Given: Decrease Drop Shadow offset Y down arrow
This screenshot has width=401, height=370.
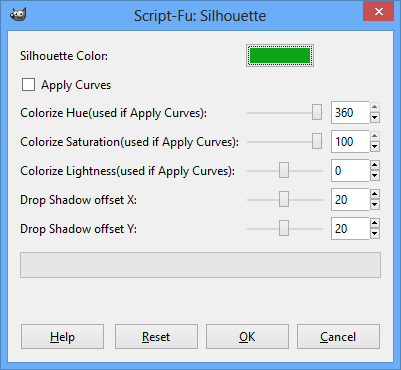Looking at the screenshot, I should tap(375, 234).
